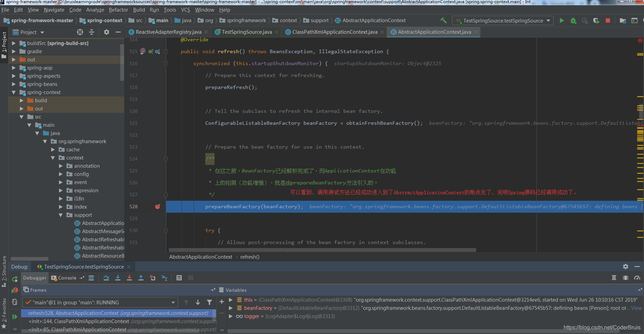Hide the Project panel with minus icon
Screen dimensions: 644x334
point(118,32)
